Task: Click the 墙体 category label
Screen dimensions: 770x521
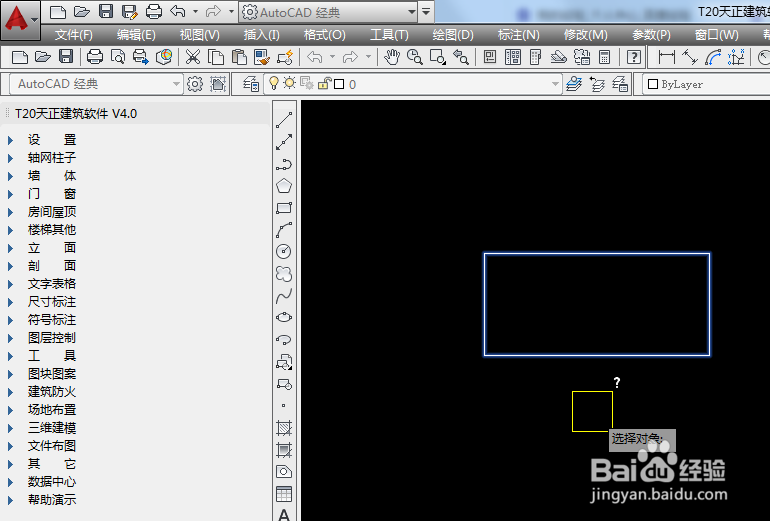Action: click(52, 176)
